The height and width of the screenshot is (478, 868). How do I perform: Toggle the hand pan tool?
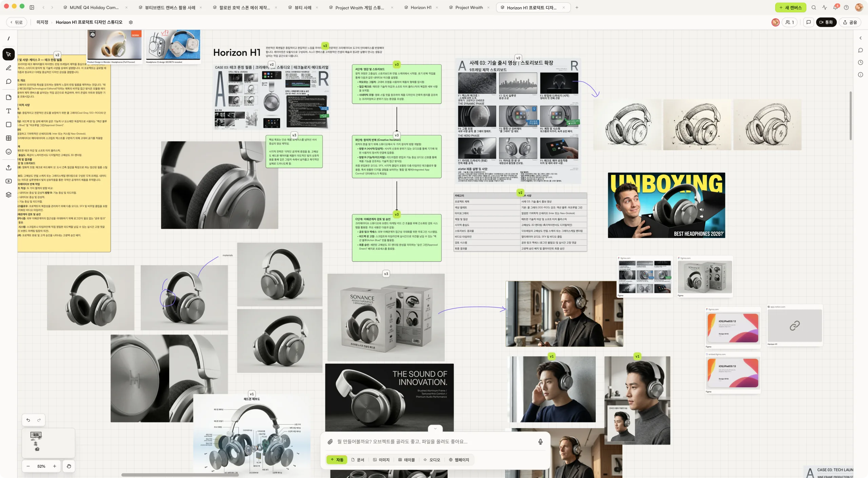(x=69, y=466)
